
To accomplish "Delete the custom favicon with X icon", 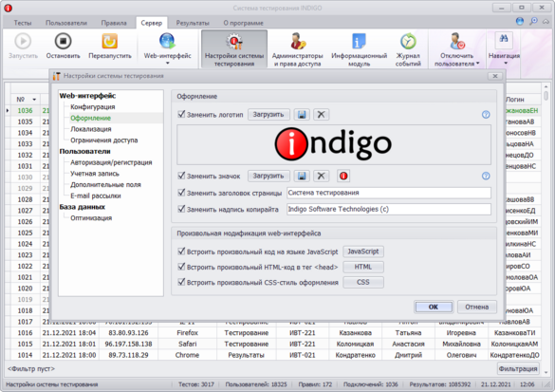I will click(321, 176).
